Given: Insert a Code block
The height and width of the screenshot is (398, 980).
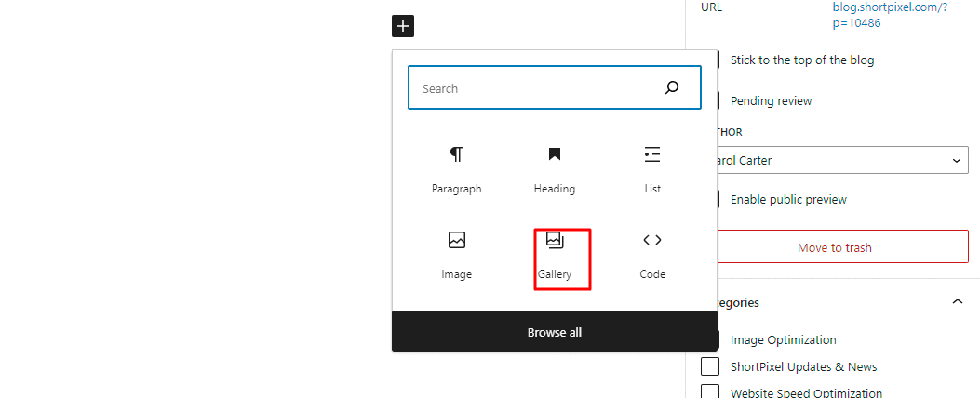Looking at the screenshot, I should [x=652, y=256].
